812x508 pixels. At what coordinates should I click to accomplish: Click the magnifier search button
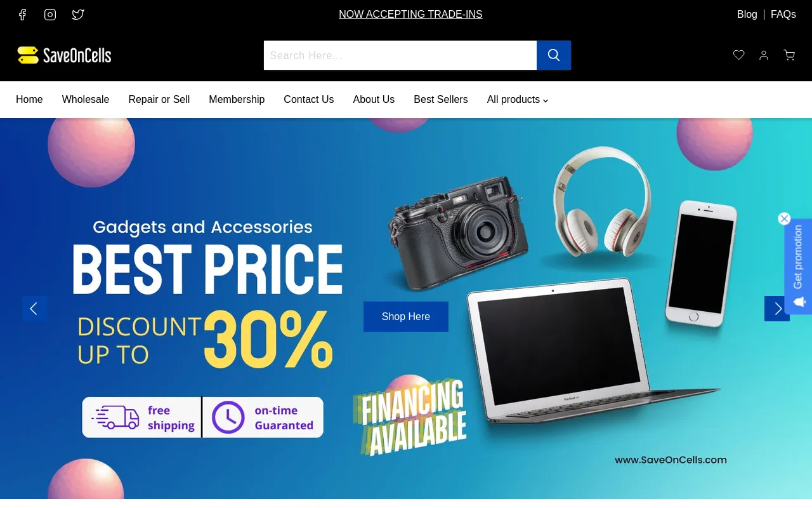point(554,55)
